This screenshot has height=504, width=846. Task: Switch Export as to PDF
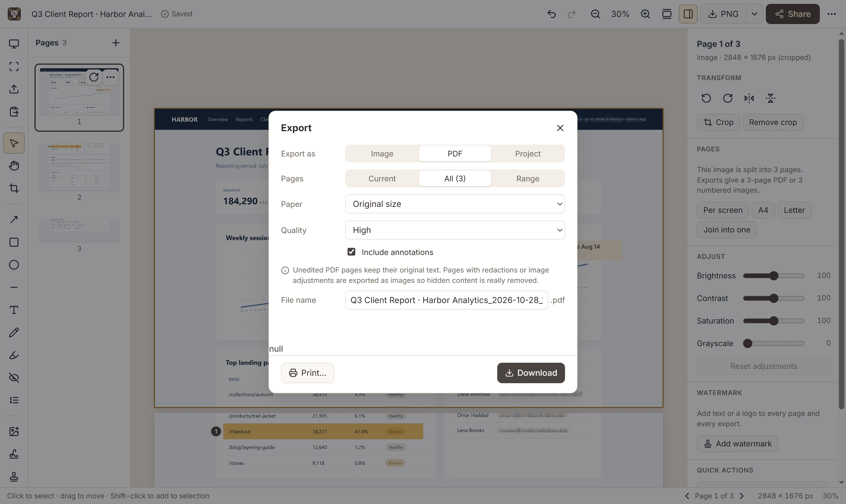(x=455, y=154)
